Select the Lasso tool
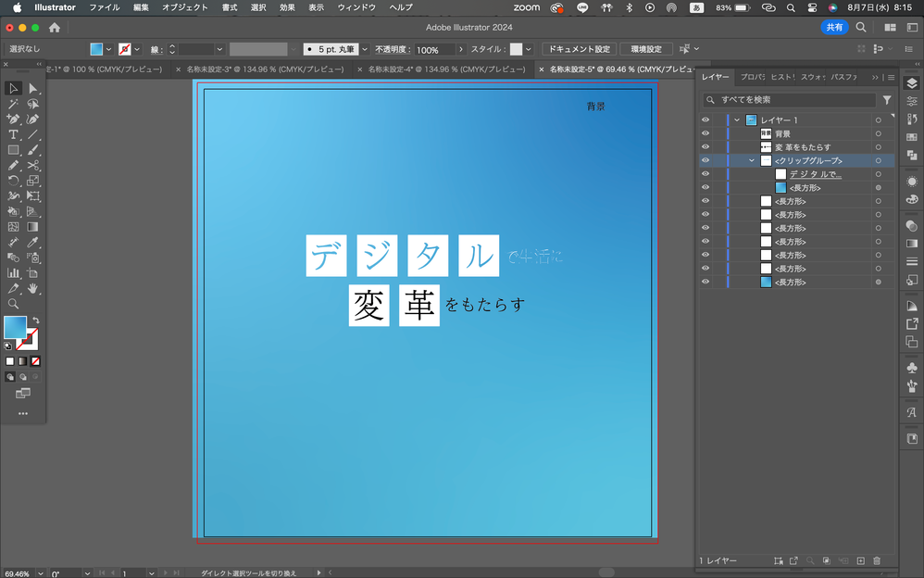The width and height of the screenshot is (924, 578). pos(33,104)
